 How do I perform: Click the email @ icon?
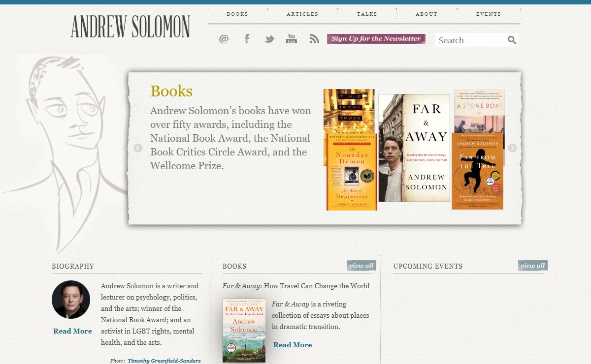[x=224, y=39]
